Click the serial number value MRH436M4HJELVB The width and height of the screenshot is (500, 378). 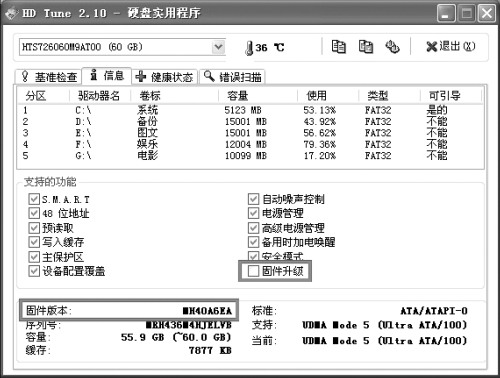pos(189,325)
